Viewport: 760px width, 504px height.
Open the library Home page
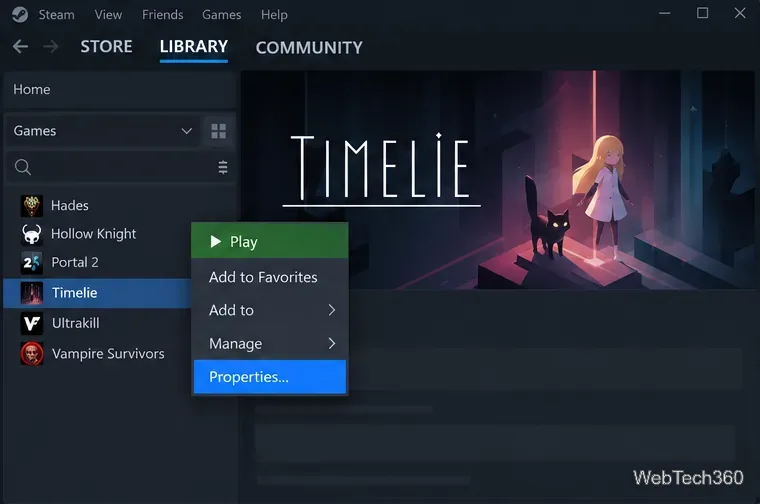[x=119, y=90]
